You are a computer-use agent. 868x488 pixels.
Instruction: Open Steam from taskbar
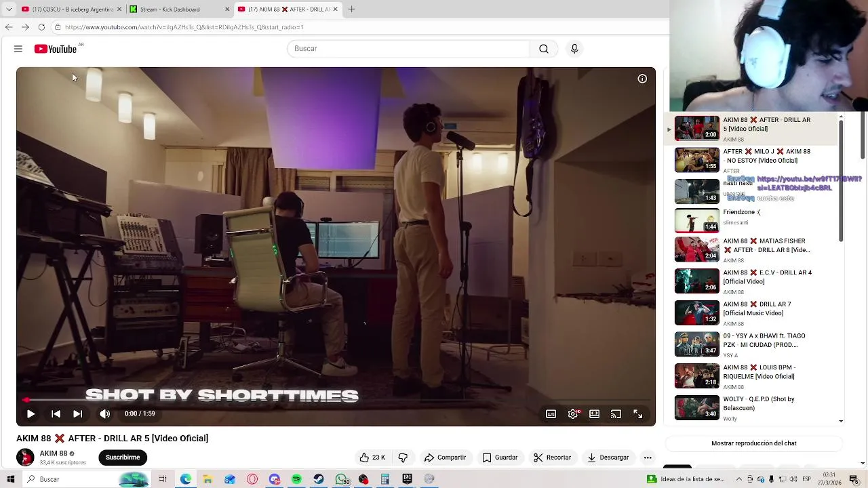coord(319,479)
